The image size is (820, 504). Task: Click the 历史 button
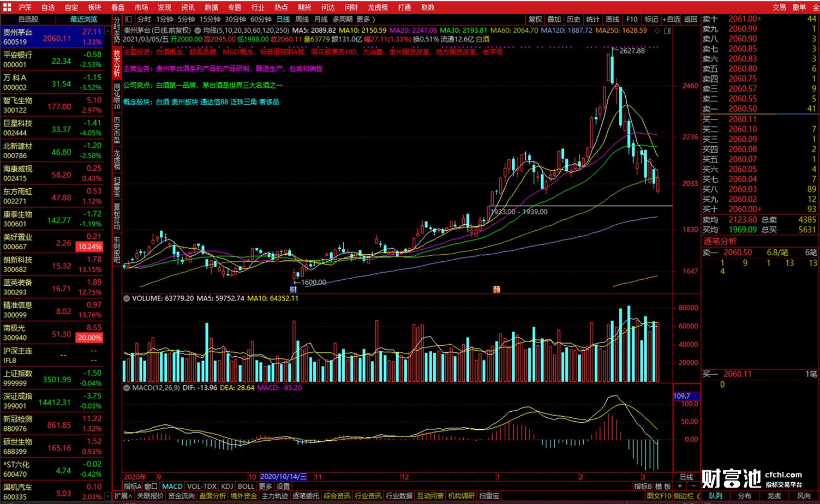(x=573, y=20)
